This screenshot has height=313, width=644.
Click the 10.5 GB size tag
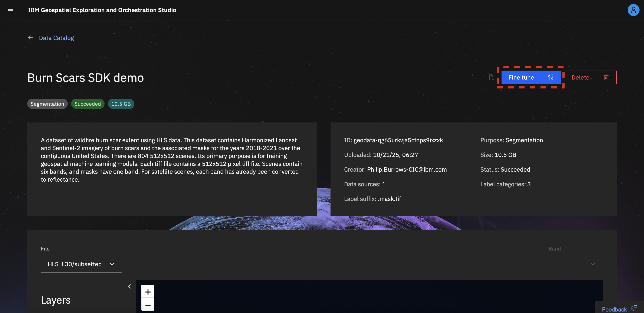pyautogui.click(x=121, y=104)
